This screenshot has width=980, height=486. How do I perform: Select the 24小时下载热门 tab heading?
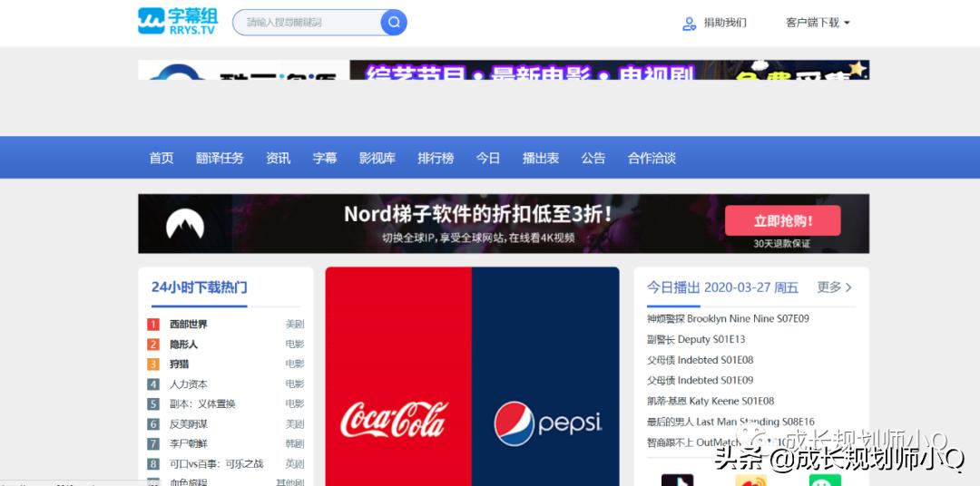(x=200, y=287)
